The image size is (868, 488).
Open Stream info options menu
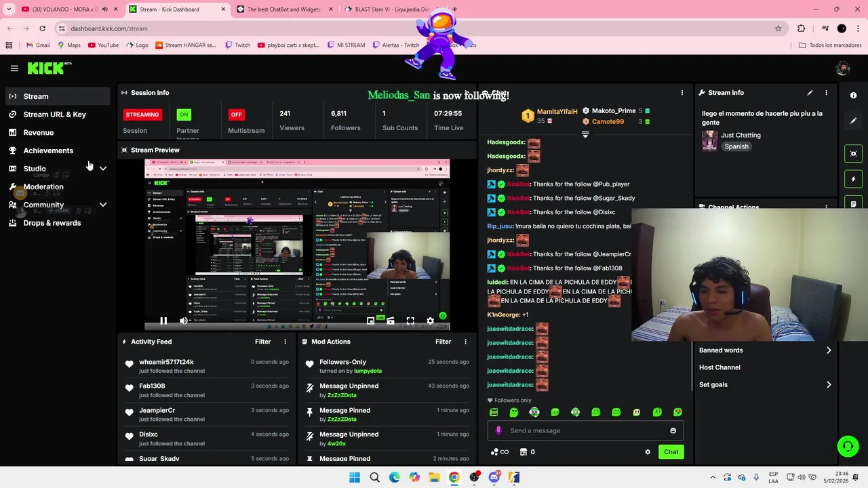tap(826, 93)
